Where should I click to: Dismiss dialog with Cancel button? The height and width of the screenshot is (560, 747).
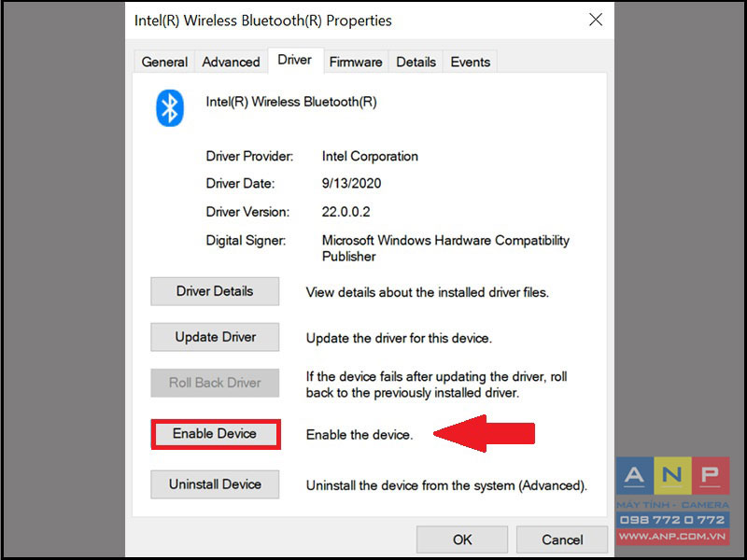point(562,539)
